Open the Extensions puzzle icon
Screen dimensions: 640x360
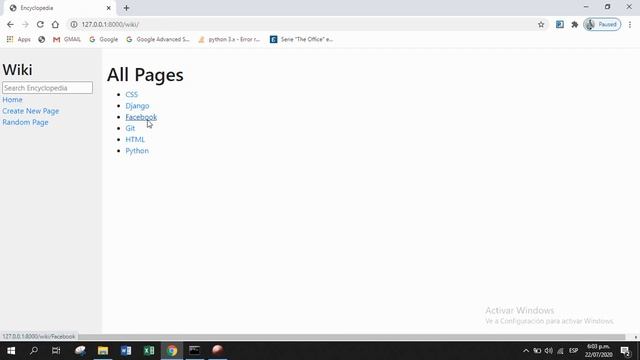click(x=575, y=24)
